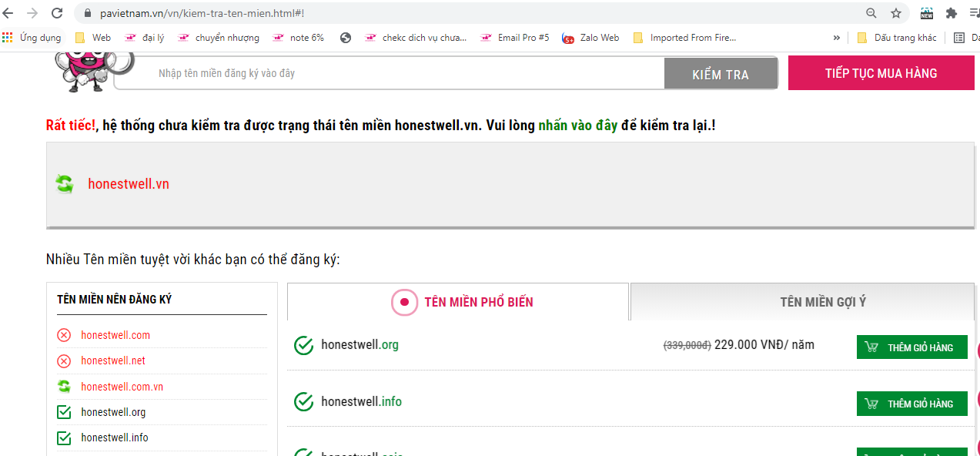
Task: Expand the hidden bookmarks overflow chevron
Action: [x=836, y=37]
